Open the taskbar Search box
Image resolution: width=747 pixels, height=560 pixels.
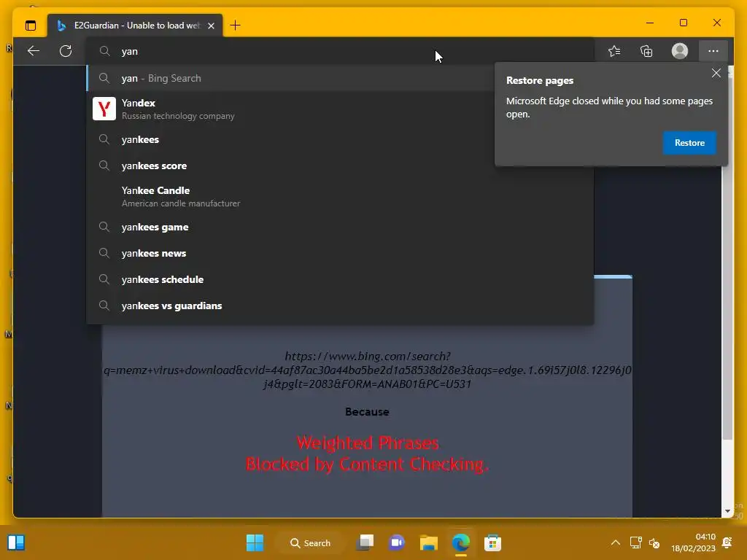311,542
